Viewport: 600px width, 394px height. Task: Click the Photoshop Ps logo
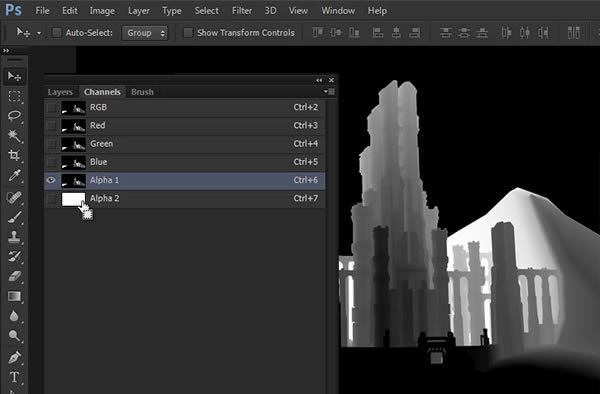[13, 10]
